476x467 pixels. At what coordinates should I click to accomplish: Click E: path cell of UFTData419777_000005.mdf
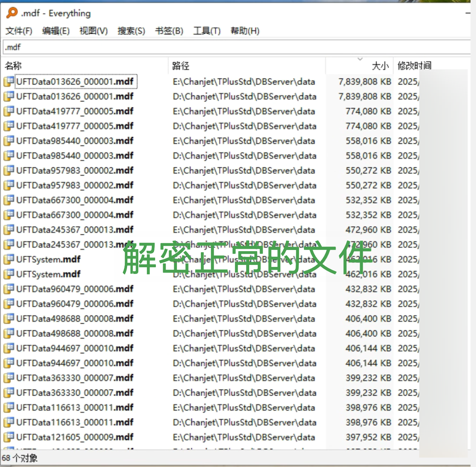coord(244,111)
